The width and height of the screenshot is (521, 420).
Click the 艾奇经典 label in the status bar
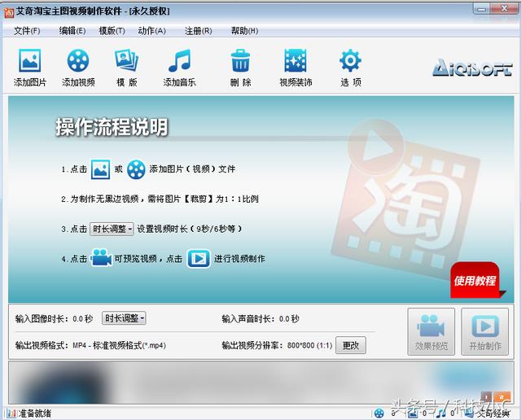click(x=493, y=413)
